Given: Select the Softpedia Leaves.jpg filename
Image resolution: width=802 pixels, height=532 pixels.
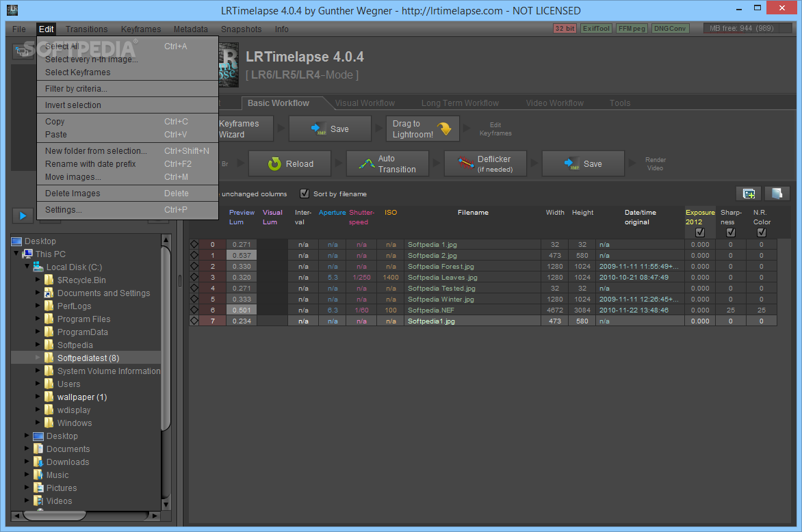Looking at the screenshot, I should pyautogui.click(x=443, y=277).
